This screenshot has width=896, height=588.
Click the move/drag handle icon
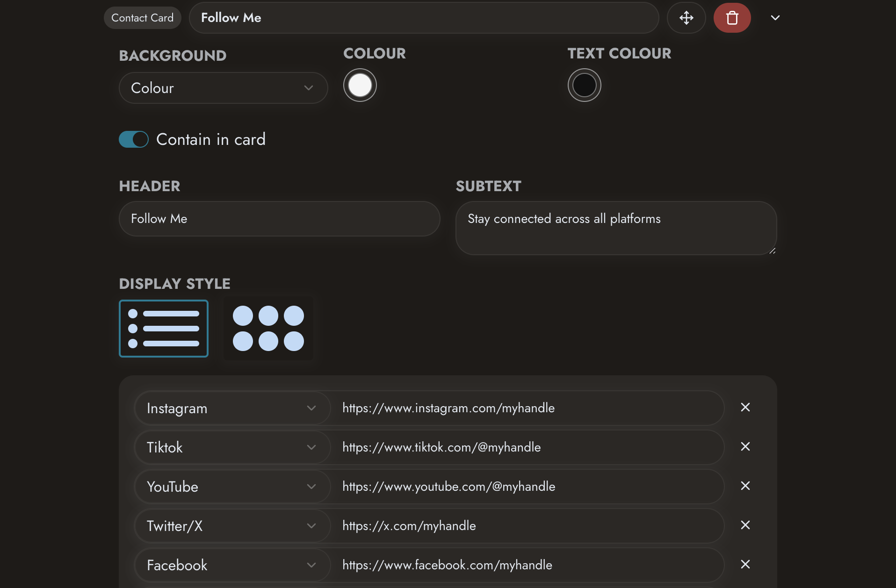[686, 18]
